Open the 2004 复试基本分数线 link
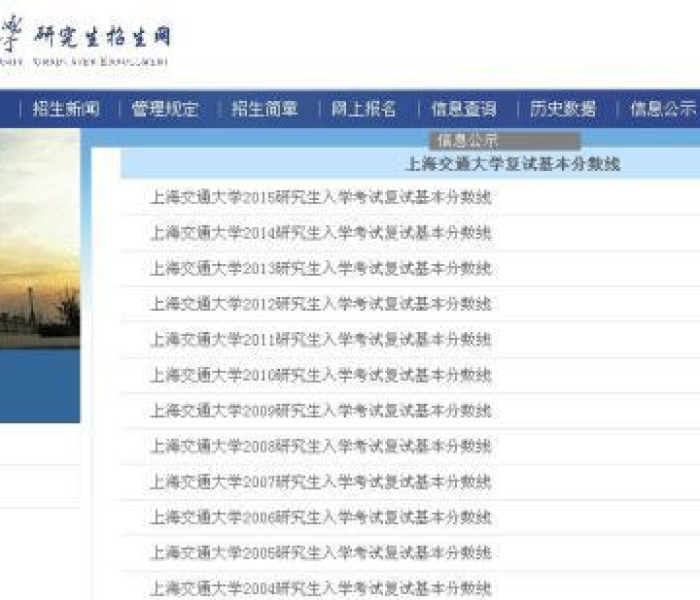Screen dimensions: 700x600 [x=321, y=589]
